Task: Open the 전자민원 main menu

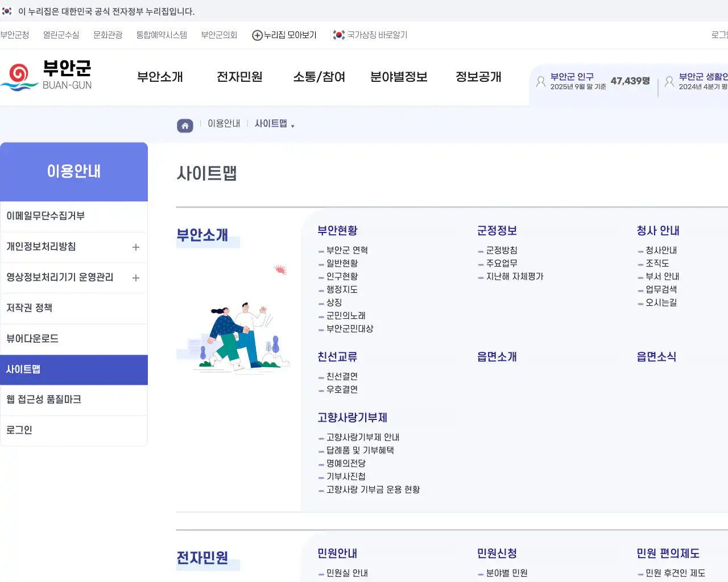Action: tap(239, 77)
